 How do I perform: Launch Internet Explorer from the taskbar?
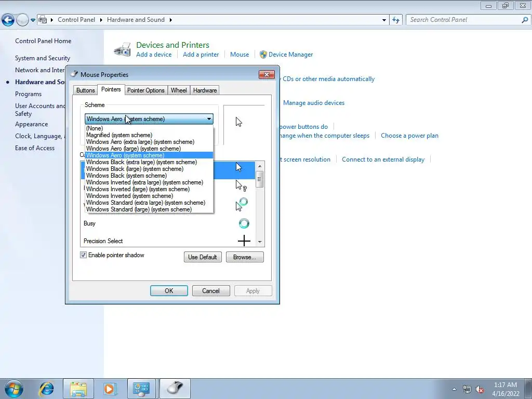coord(46,389)
